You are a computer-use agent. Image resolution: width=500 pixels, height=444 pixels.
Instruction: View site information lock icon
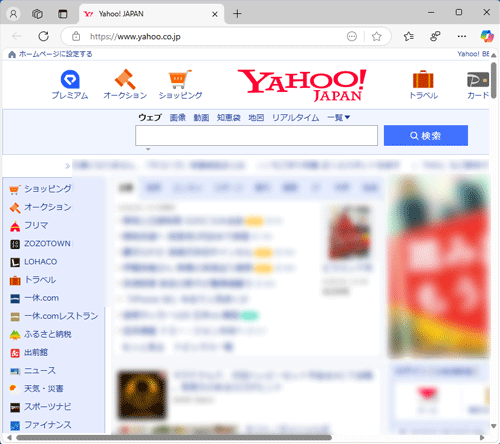(76, 36)
